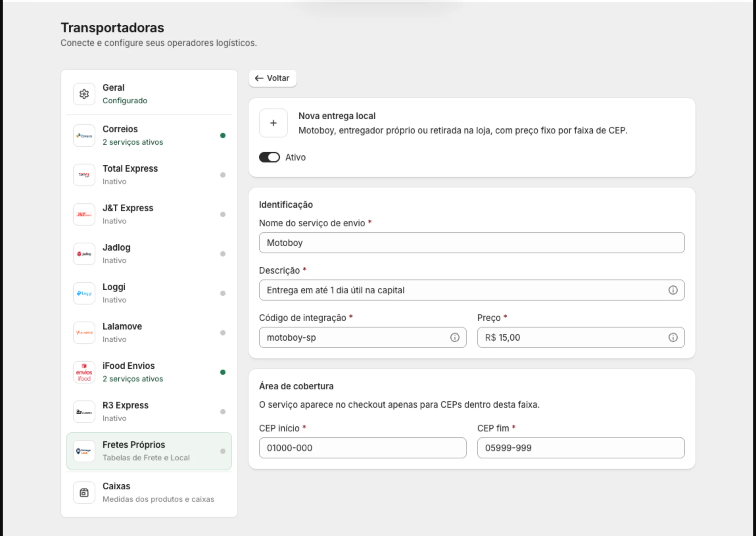Click the Transportadoras page title
This screenshot has width=756, height=536.
click(112, 28)
